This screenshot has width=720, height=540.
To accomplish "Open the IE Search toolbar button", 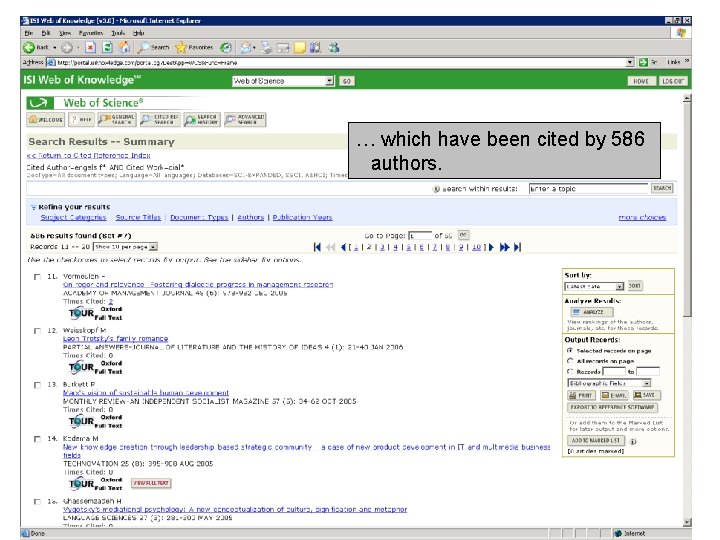I will [154, 47].
